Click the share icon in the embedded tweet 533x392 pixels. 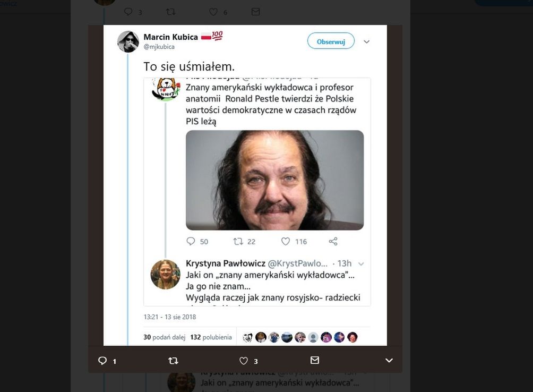(x=333, y=242)
